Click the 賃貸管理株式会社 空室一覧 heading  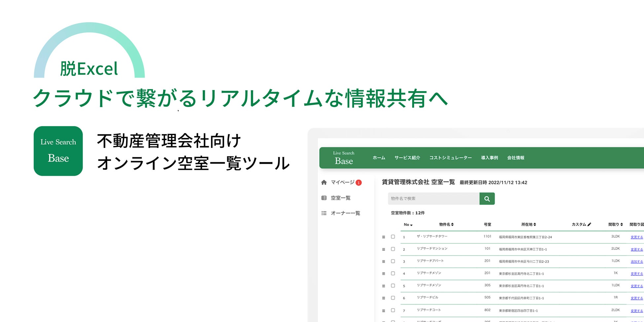418,182
